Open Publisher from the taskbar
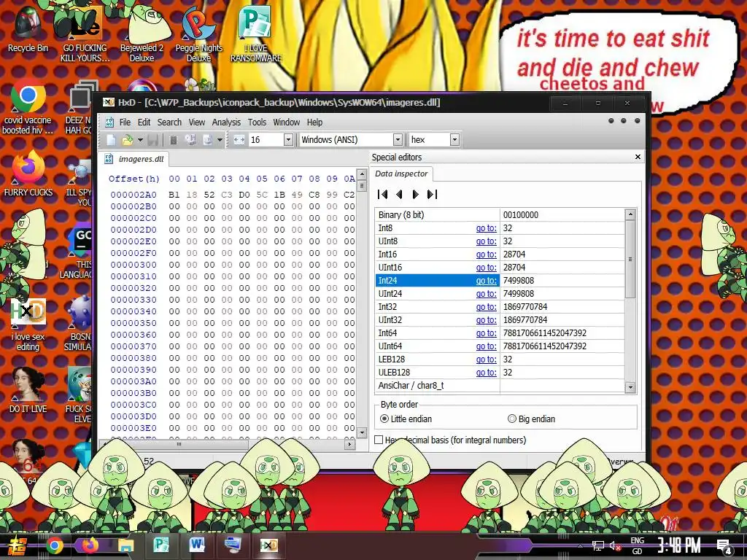The width and height of the screenshot is (747, 560). pos(161,545)
